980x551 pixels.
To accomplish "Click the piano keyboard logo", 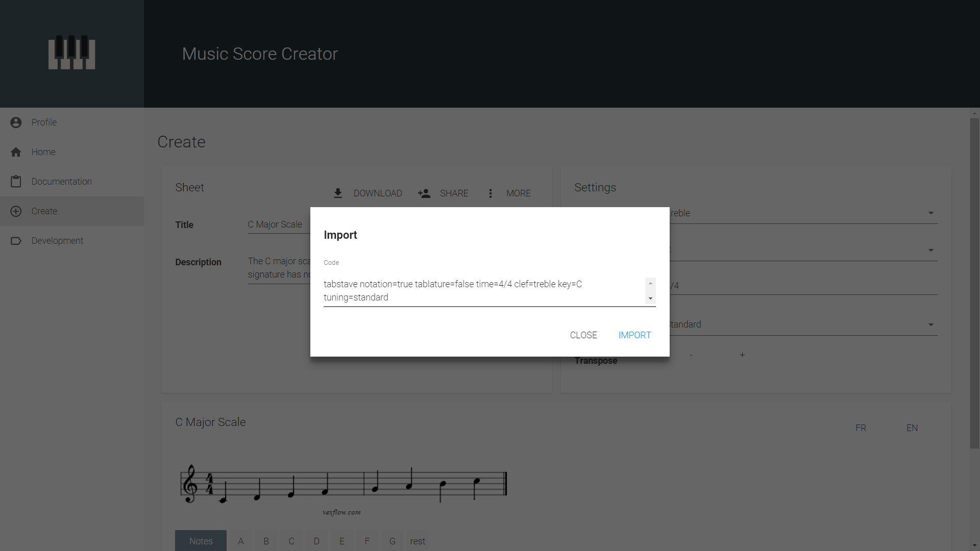I will pyautogui.click(x=71, y=53).
